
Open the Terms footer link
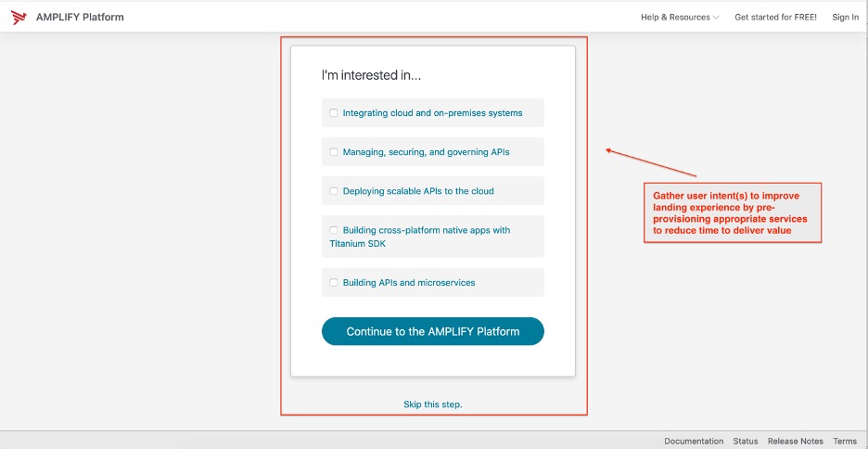click(x=845, y=442)
